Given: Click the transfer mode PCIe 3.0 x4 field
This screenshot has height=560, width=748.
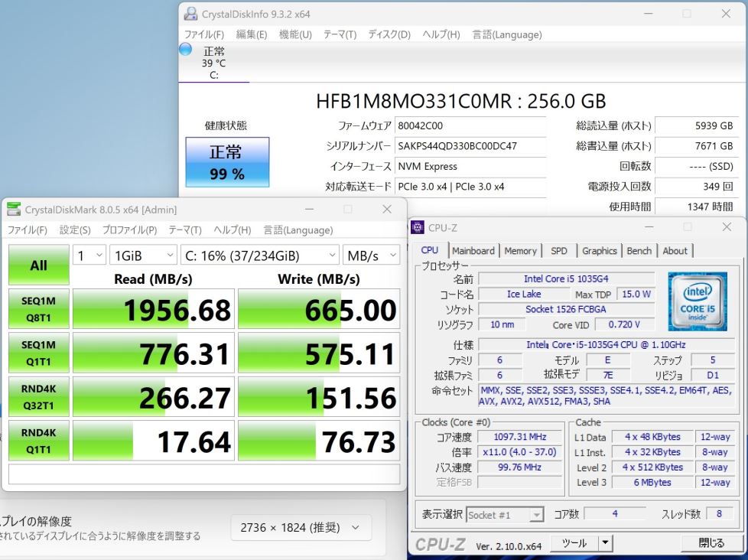Looking at the screenshot, I should point(470,187).
